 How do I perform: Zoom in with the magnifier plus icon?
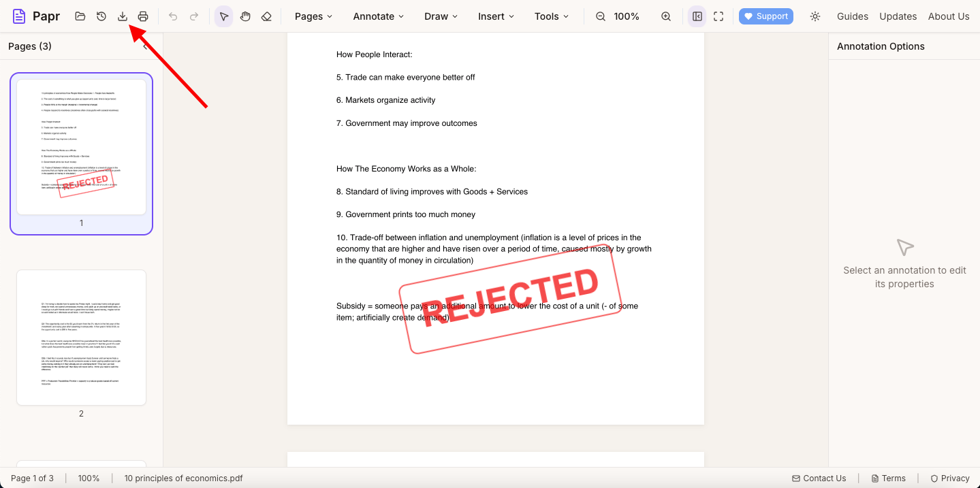click(665, 16)
